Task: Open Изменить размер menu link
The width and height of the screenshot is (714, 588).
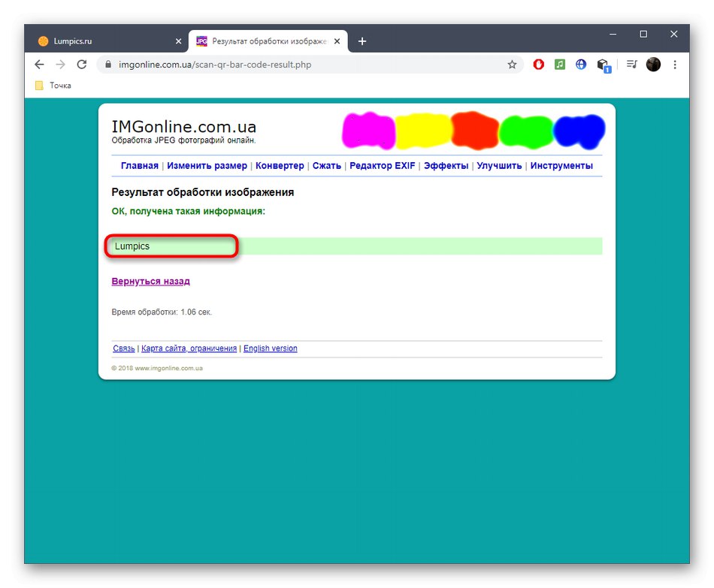Action: click(x=207, y=166)
